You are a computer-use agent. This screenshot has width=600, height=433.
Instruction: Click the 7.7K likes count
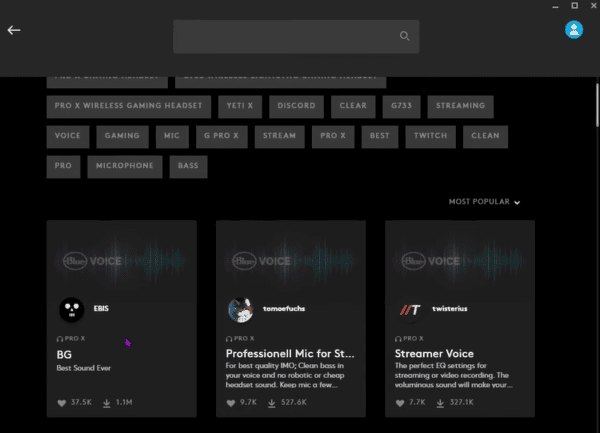click(x=417, y=402)
